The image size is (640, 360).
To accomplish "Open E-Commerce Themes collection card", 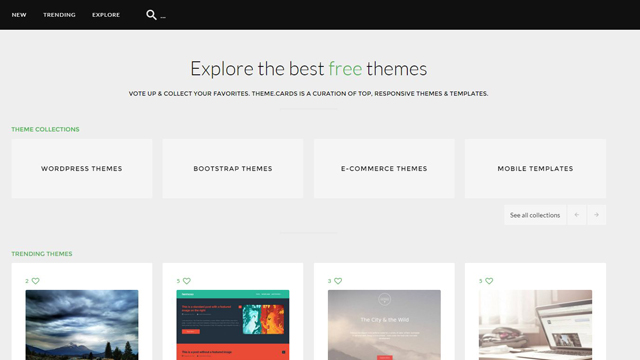I will click(384, 169).
